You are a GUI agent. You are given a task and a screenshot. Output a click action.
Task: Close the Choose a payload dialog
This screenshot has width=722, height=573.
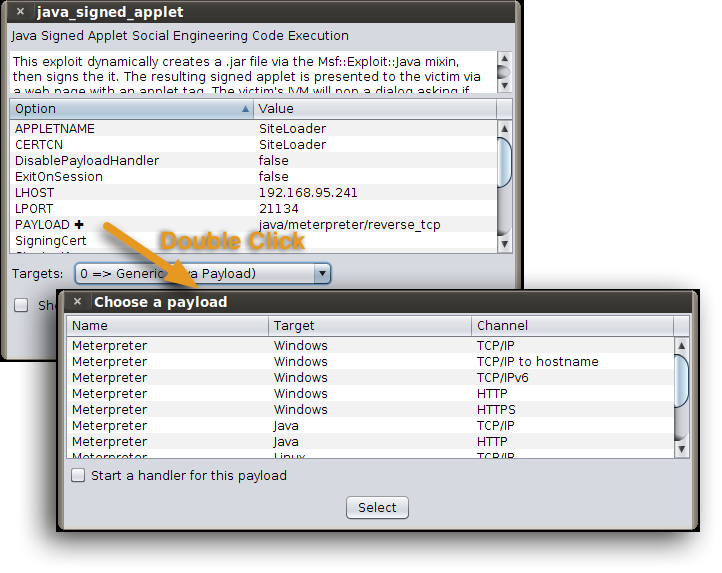point(77,302)
